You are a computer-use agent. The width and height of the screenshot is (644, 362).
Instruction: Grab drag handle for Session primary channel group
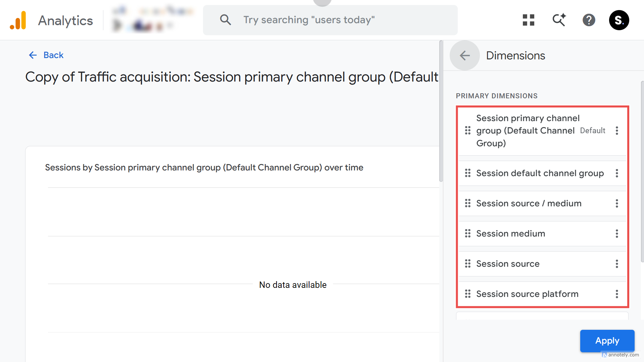467,131
